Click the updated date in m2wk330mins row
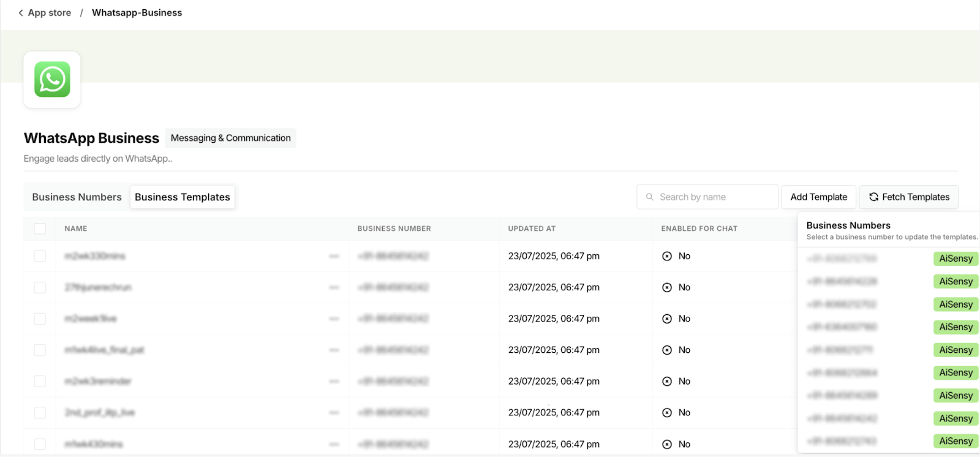980x457 pixels. pos(554,256)
